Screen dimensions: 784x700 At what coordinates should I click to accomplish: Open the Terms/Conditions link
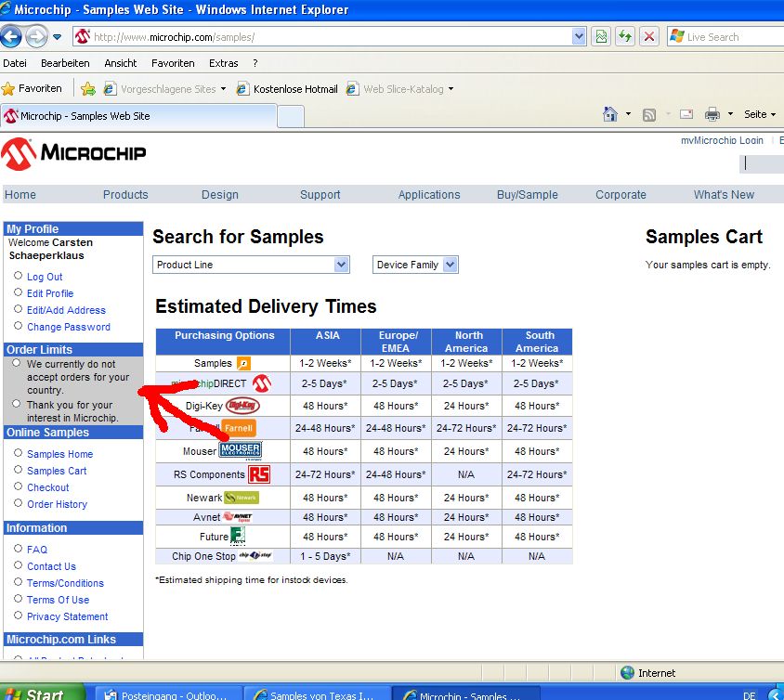coord(65,583)
